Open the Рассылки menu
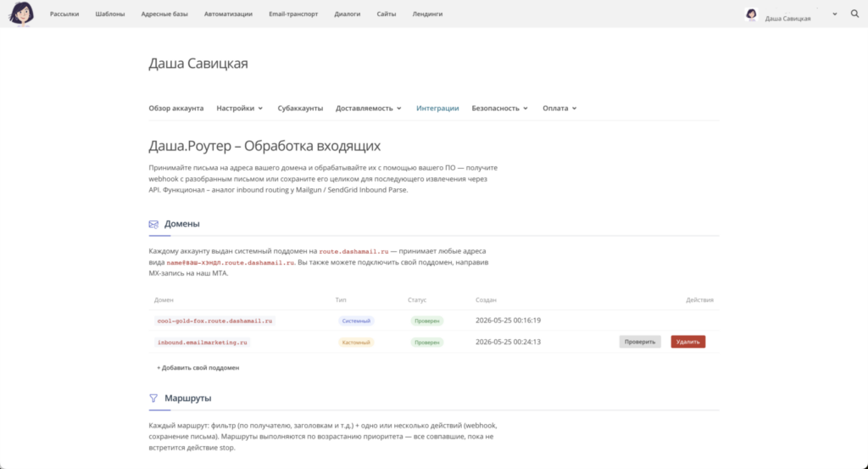868x469 pixels. click(64, 14)
